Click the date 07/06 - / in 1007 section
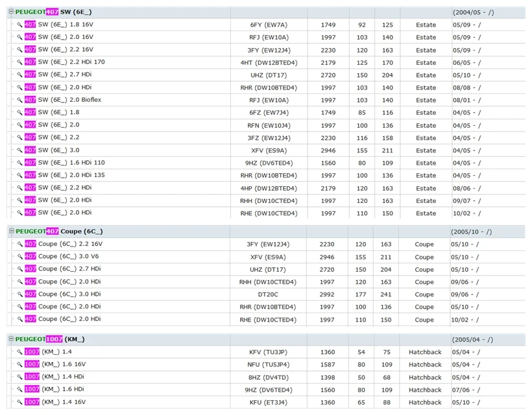Screen dimensions: 532x415 (x=466, y=390)
